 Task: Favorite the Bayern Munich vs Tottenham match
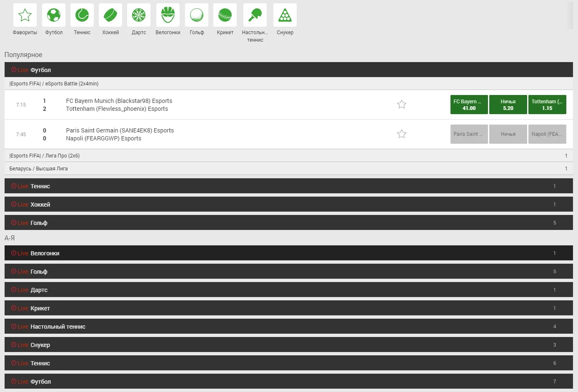click(x=401, y=105)
